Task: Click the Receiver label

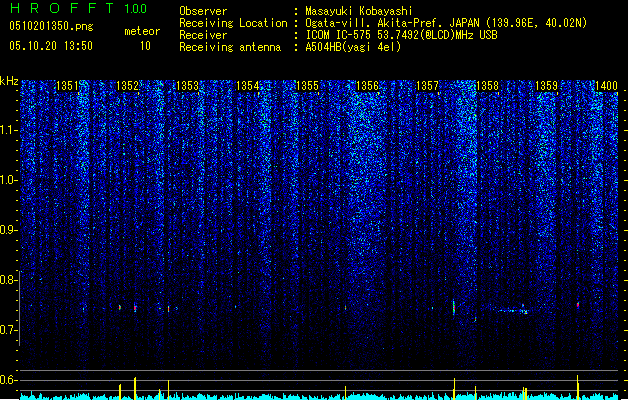Action: coord(203,35)
